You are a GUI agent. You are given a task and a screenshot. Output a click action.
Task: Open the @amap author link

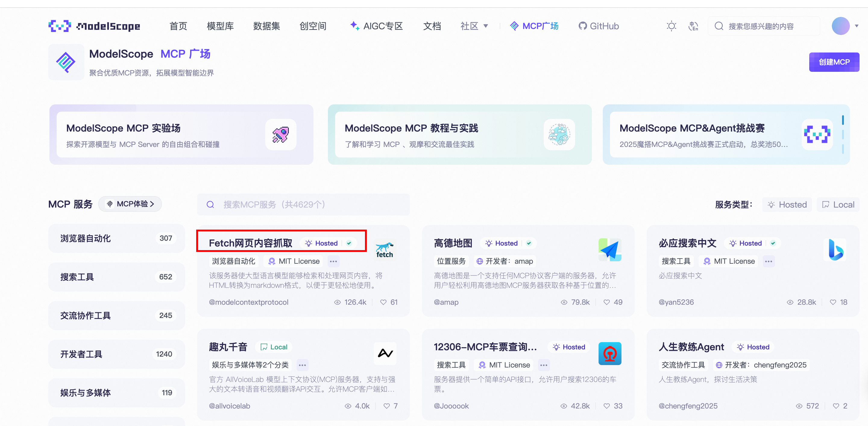click(446, 302)
